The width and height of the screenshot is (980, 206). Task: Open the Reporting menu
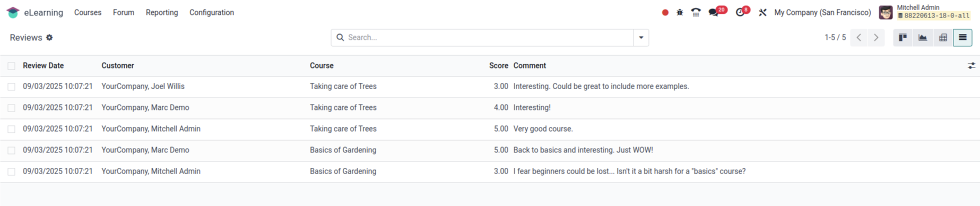pyautogui.click(x=162, y=12)
